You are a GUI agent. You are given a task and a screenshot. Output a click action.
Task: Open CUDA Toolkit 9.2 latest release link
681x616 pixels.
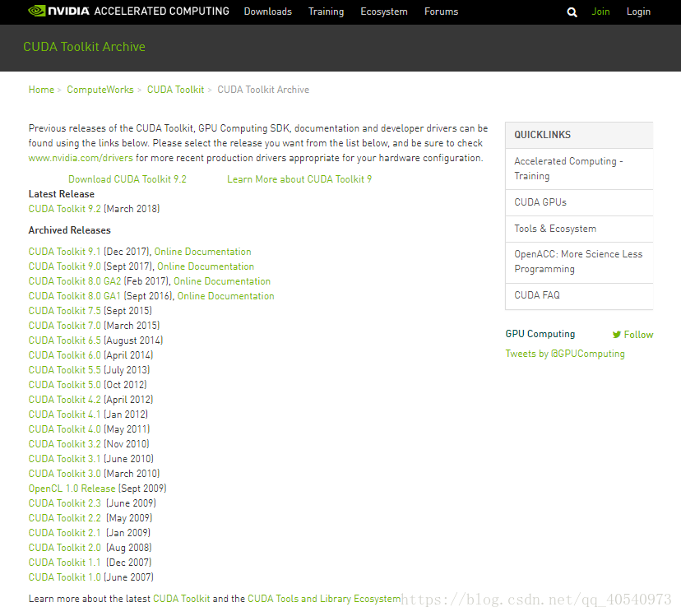65,209
